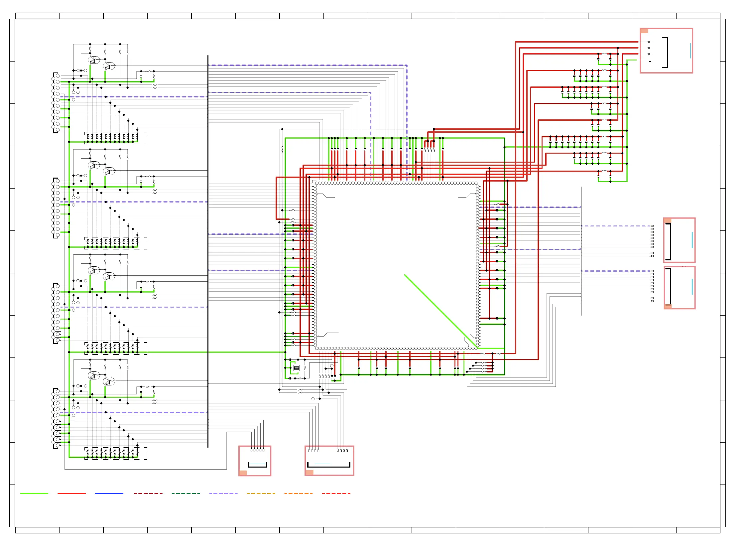Click the solid red legend line
Viewport: 754px width, 560px height.
[x=71, y=493]
